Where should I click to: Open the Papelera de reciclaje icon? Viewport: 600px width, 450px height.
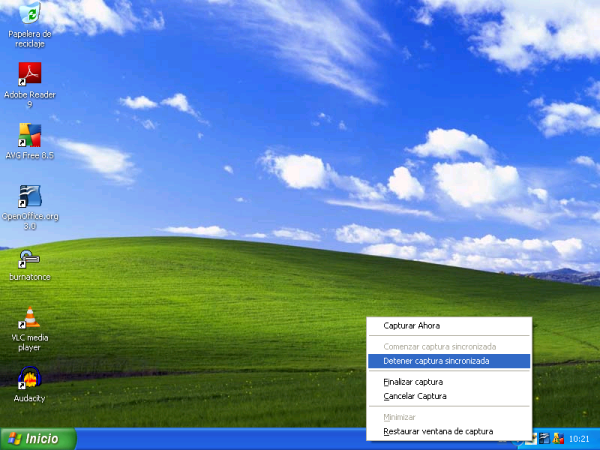(x=29, y=15)
